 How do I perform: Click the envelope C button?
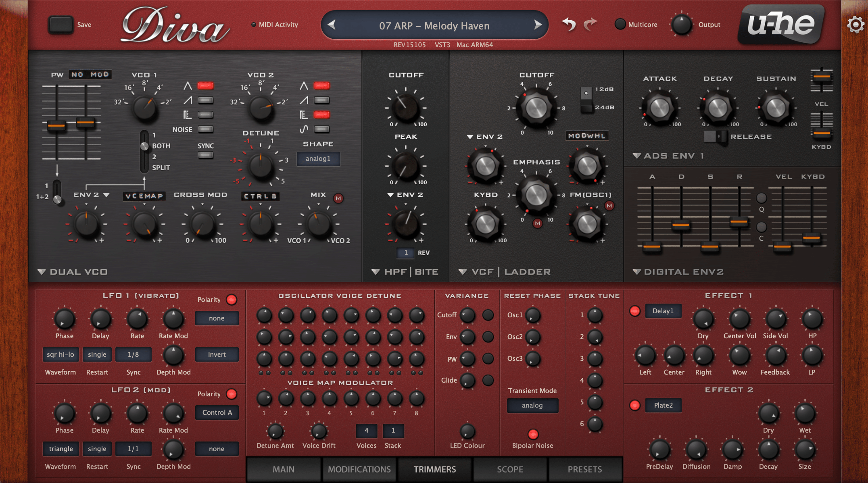coord(761,227)
